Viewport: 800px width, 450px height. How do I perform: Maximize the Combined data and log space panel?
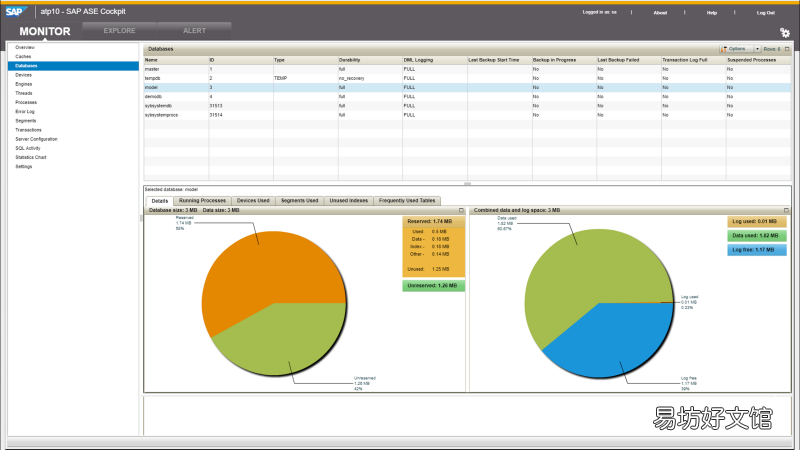(x=786, y=210)
